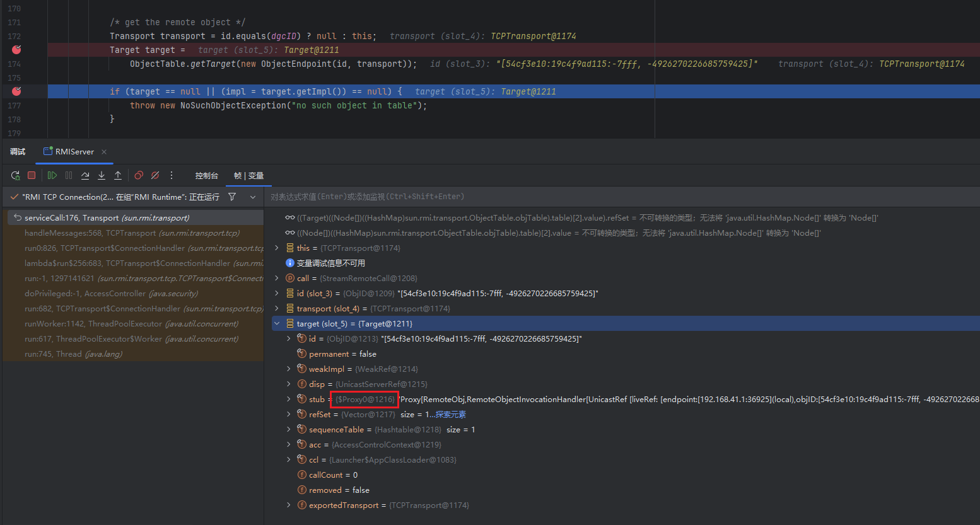Open the View Breakpoints dialog
Screen dimensions: 980x525
coord(139,175)
